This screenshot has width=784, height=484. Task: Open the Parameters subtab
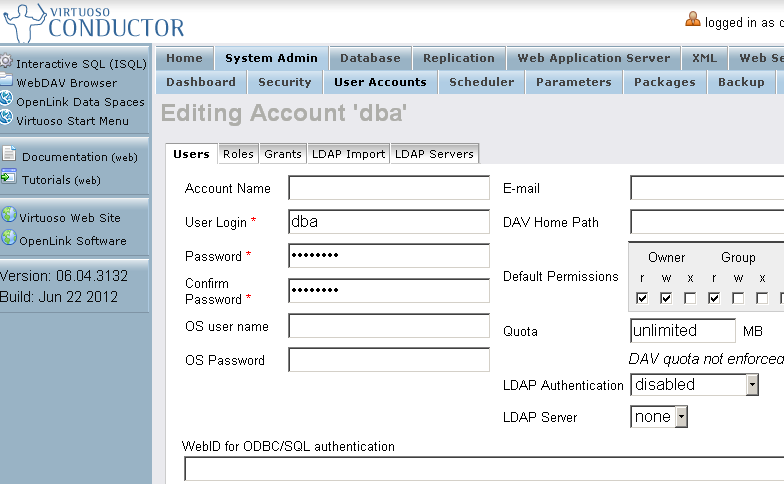pyautogui.click(x=574, y=82)
